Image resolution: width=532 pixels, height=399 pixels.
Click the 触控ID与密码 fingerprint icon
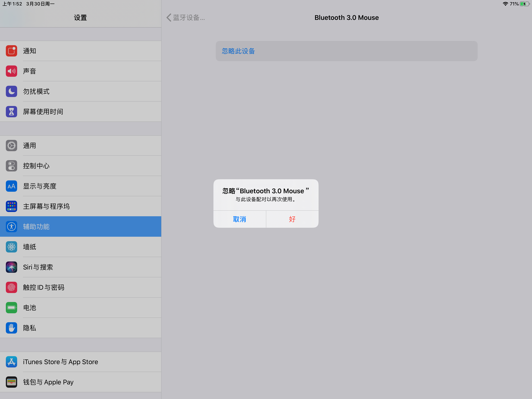tap(11, 287)
